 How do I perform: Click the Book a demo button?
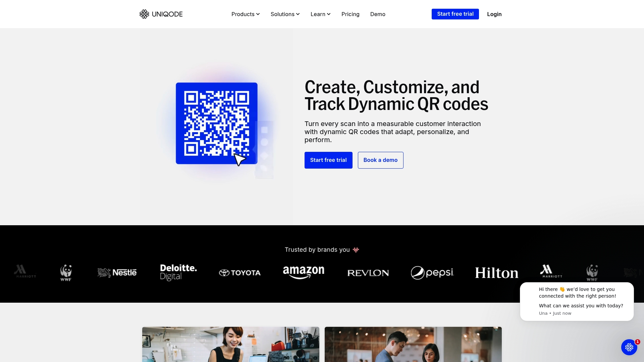380,160
